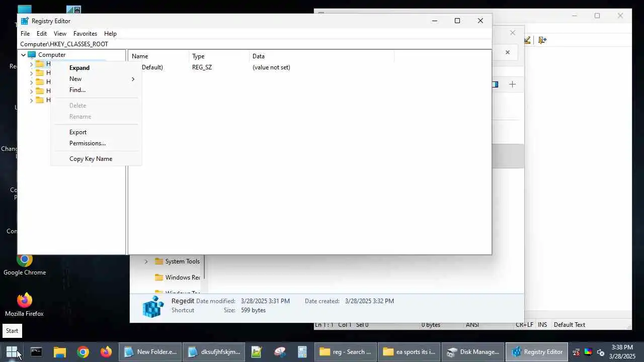The width and height of the screenshot is (644, 362).
Task: Switch to the Disk Management taskbar button
Action: (473, 352)
